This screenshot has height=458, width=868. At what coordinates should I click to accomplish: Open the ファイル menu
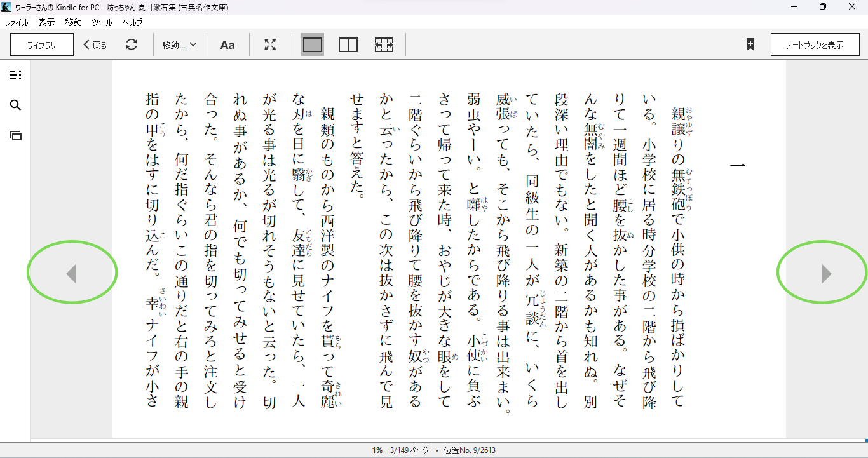[x=17, y=22]
